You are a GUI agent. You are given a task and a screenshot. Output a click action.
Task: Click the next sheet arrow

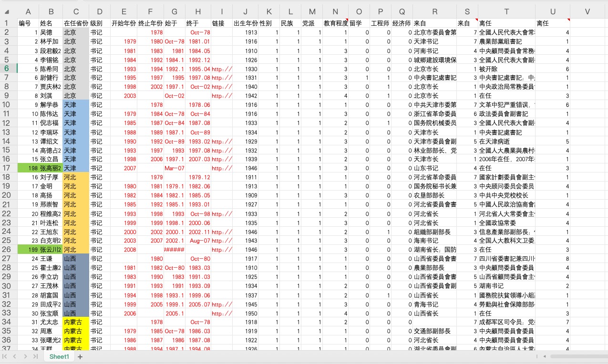tap(25, 356)
